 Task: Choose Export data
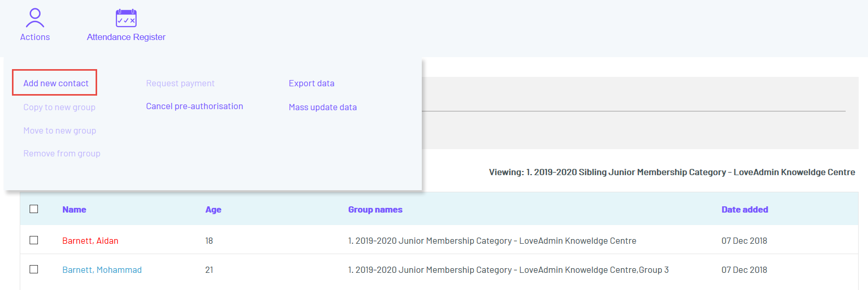pyautogui.click(x=312, y=83)
